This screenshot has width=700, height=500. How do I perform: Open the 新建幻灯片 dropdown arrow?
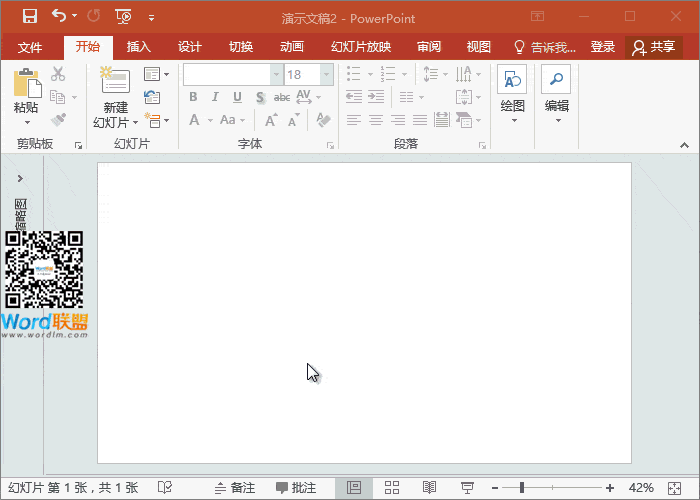pyautogui.click(x=135, y=122)
